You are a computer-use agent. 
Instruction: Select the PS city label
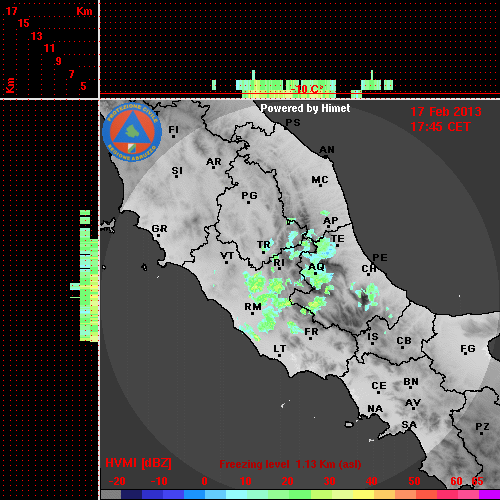[x=293, y=123]
